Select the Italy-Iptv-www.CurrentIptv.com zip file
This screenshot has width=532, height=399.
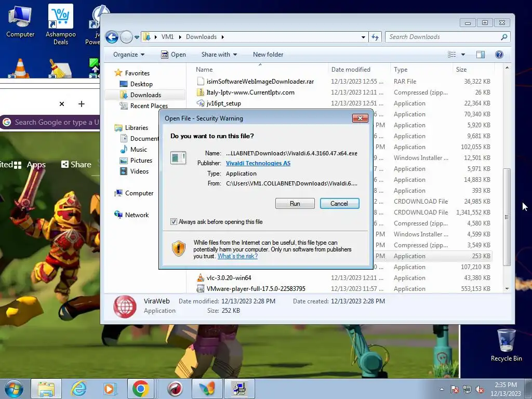pyautogui.click(x=250, y=92)
